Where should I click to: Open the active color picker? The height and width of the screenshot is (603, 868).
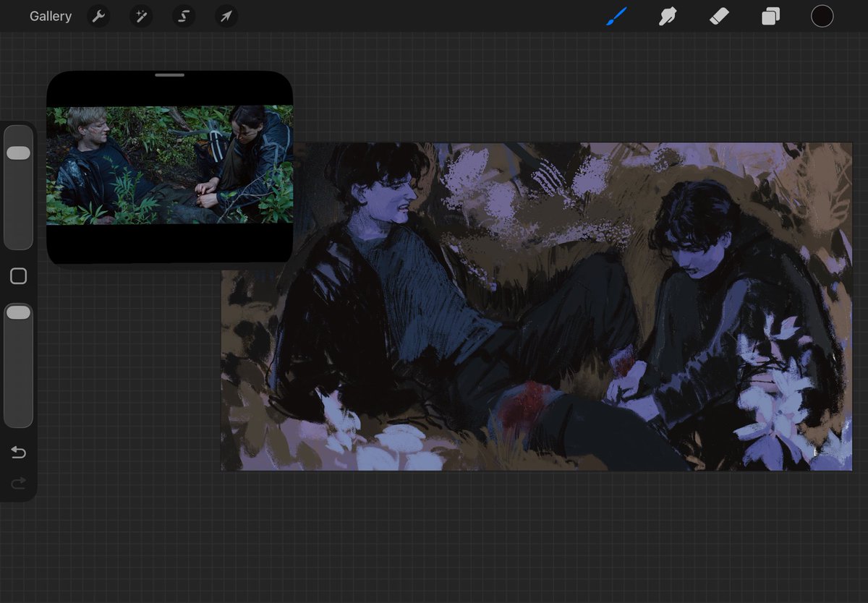pyautogui.click(x=822, y=16)
